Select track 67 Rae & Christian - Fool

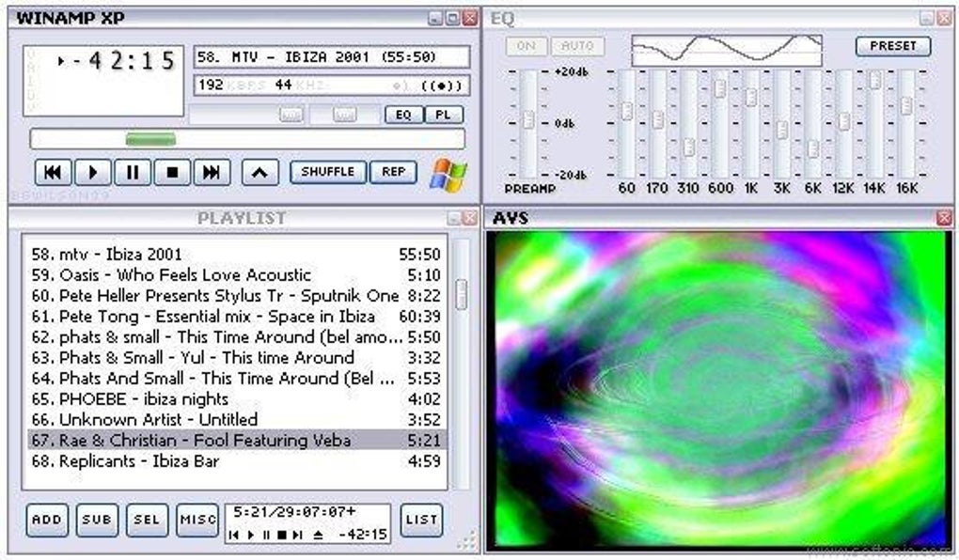pos(236,440)
